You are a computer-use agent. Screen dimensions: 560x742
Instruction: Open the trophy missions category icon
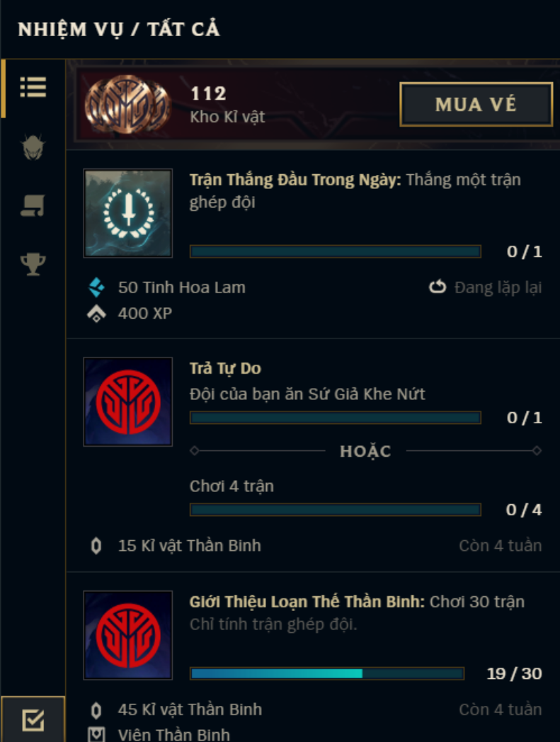click(x=33, y=264)
